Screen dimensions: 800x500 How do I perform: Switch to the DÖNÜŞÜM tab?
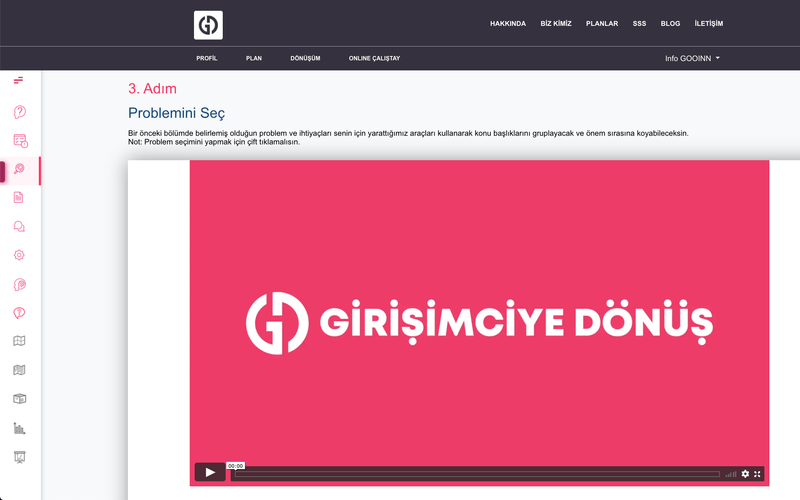click(305, 58)
